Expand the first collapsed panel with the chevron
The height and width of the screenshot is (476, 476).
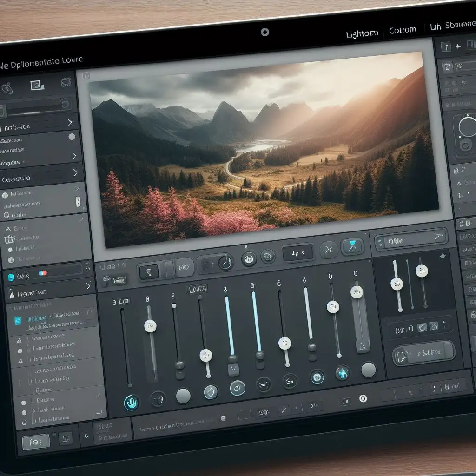tap(71, 122)
